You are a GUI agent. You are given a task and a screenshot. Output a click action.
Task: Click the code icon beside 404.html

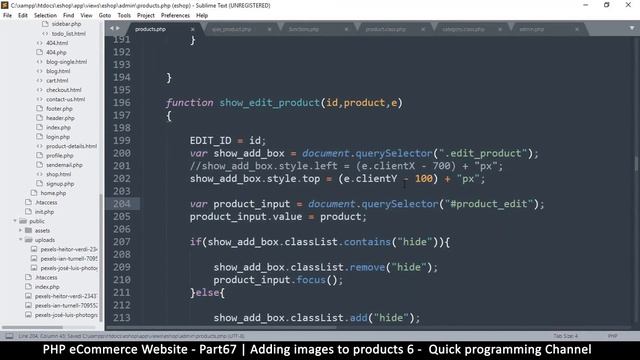click(40, 43)
